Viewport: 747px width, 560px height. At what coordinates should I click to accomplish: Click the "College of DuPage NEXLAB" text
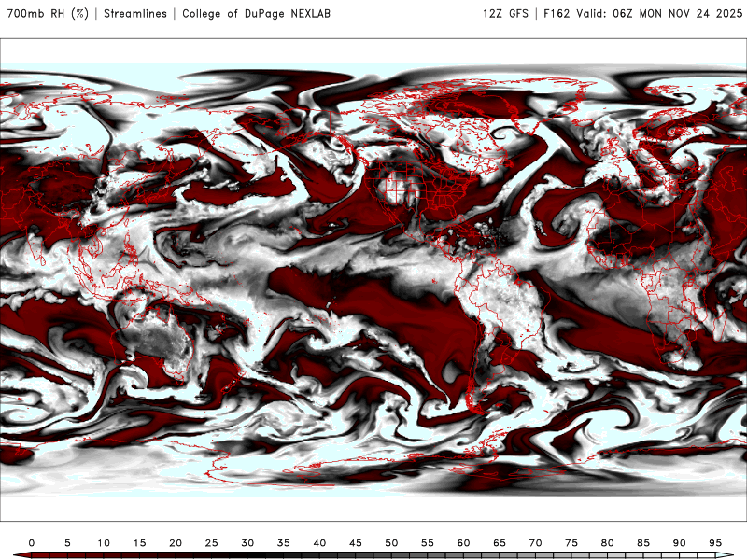(256, 14)
